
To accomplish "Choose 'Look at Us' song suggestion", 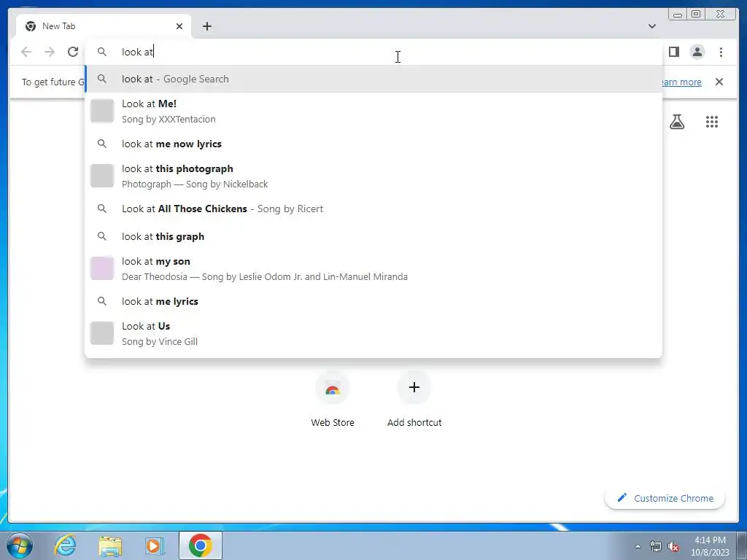I will pos(373,333).
